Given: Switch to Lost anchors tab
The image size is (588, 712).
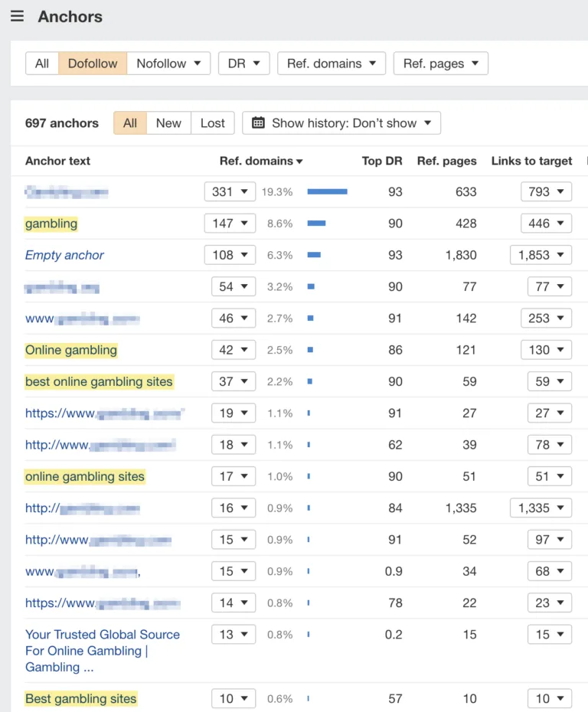Looking at the screenshot, I should click(213, 123).
